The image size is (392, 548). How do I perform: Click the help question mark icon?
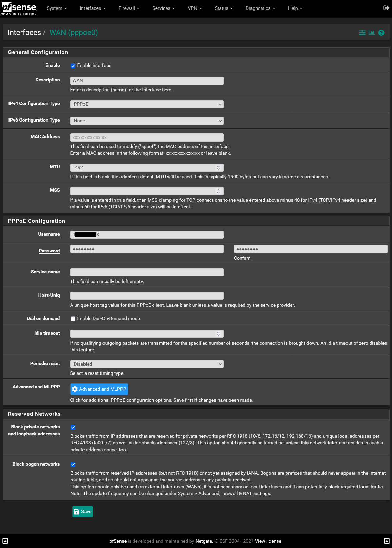381,33
